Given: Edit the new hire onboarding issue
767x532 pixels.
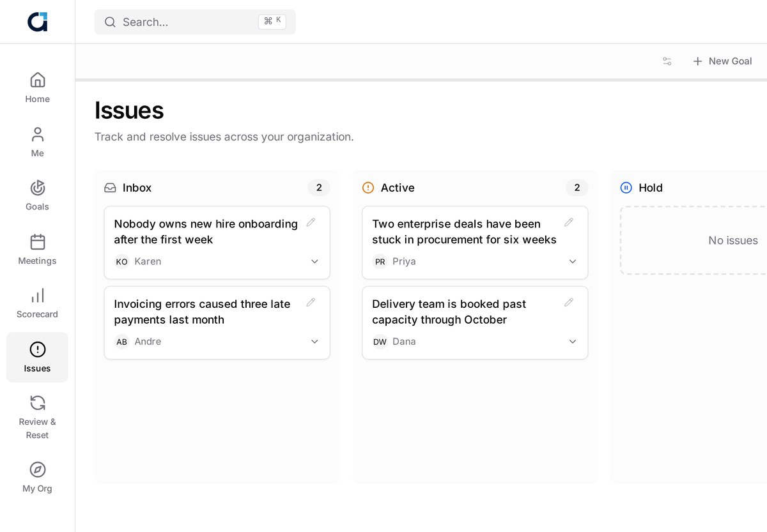Looking at the screenshot, I should click(x=311, y=222).
